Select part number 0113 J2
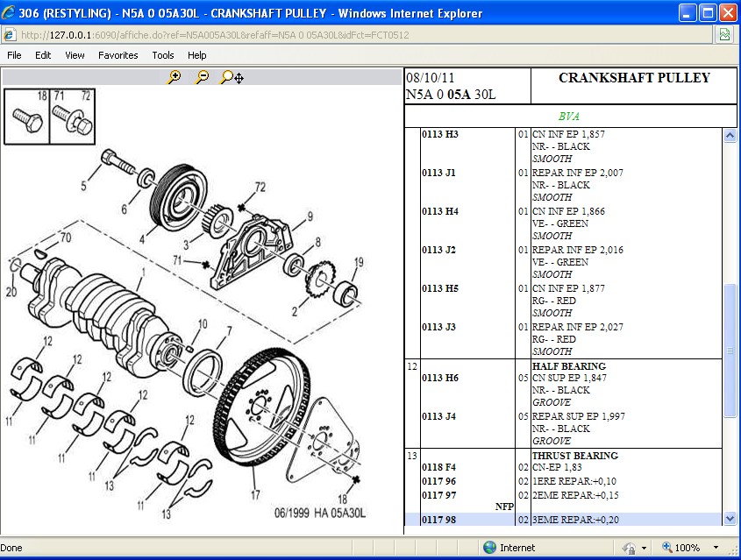The width and height of the screenshot is (741, 560). click(438, 250)
